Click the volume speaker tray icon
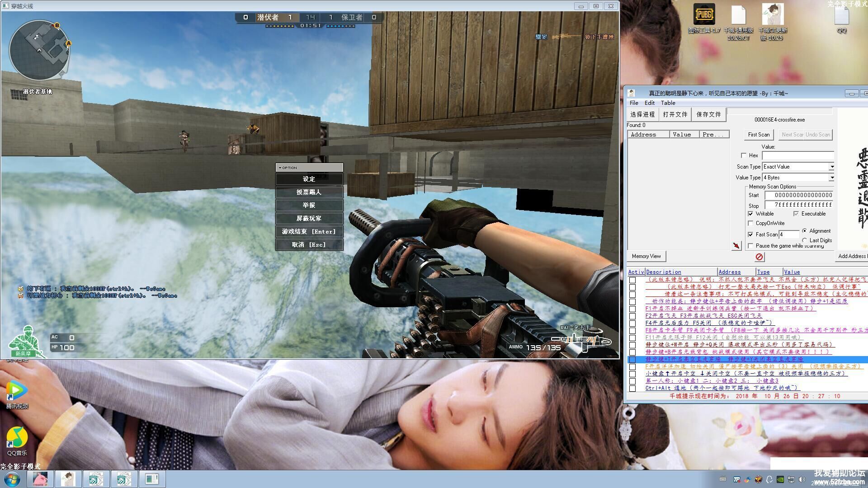868x488 pixels. (802, 479)
